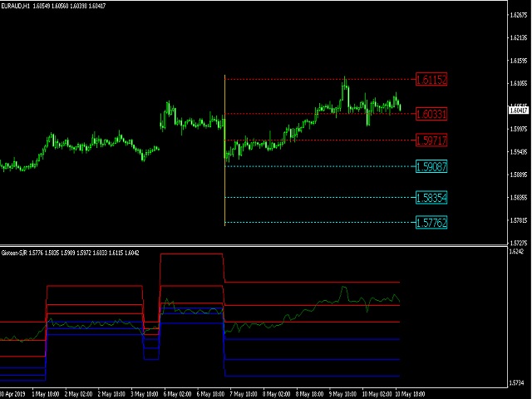Click 1.59975 on the price scale

coord(519,129)
